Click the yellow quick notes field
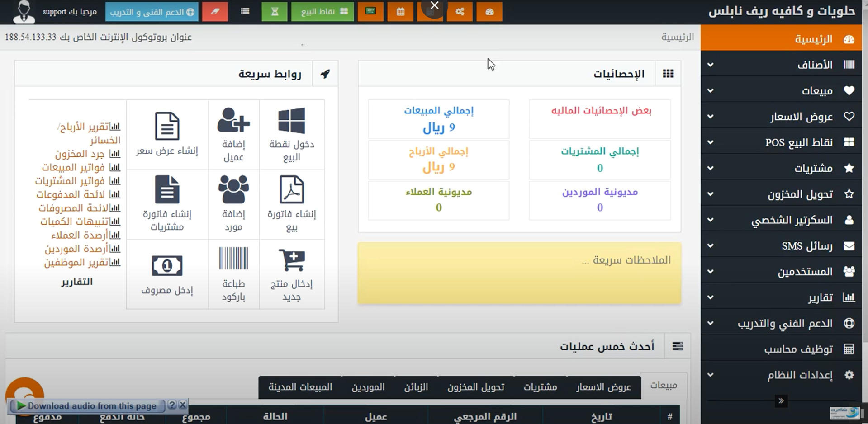The image size is (868, 424). pyautogui.click(x=519, y=273)
